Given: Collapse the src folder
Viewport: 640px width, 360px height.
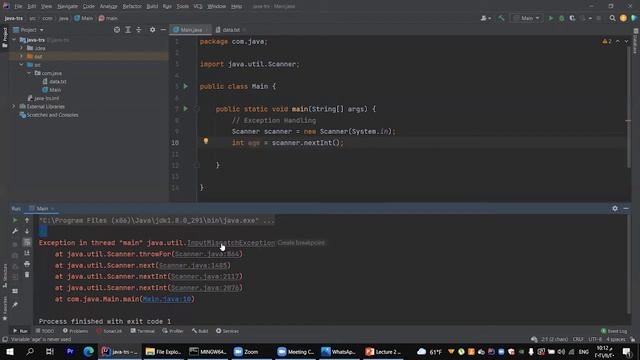Looking at the screenshot, I should click(x=22, y=64).
